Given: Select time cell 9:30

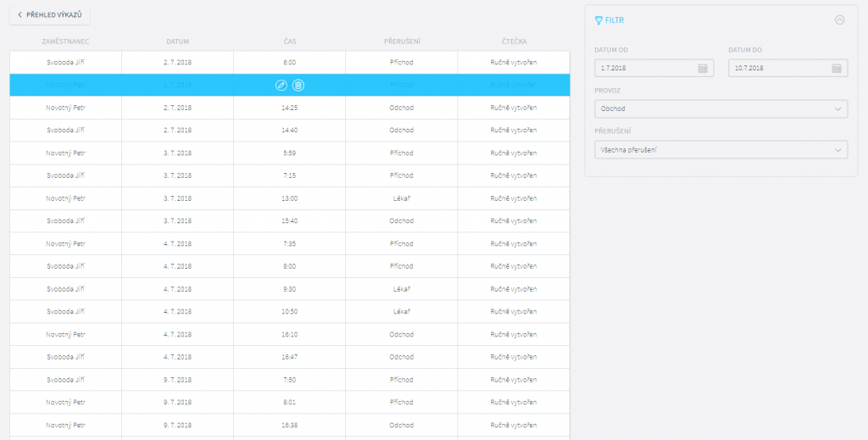Looking at the screenshot, I should (290, 289).
